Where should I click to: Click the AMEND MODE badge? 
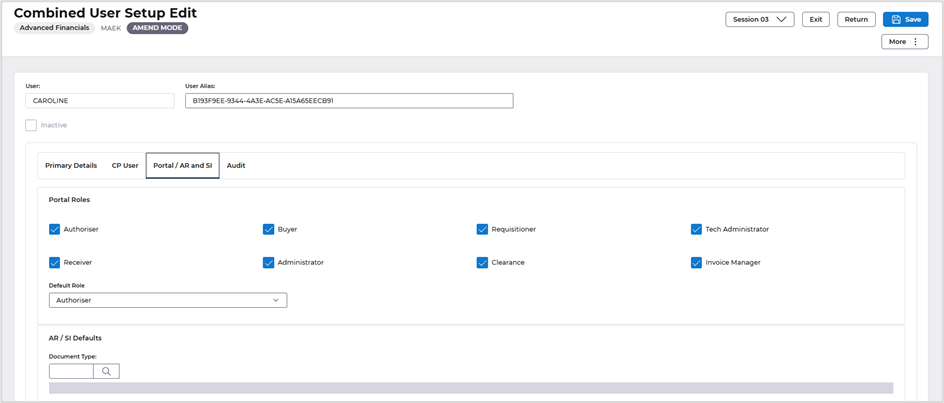click(158, 28)
